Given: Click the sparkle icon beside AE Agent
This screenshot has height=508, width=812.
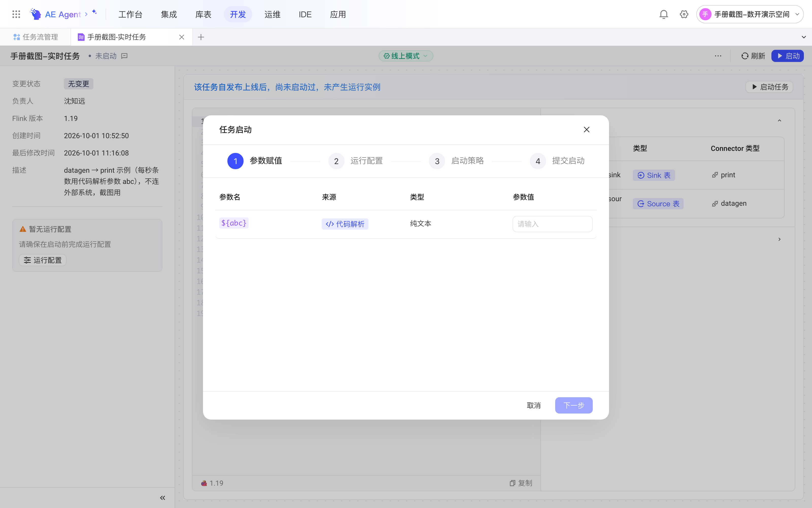Looking at the screenshot, I should pos(94,12).
